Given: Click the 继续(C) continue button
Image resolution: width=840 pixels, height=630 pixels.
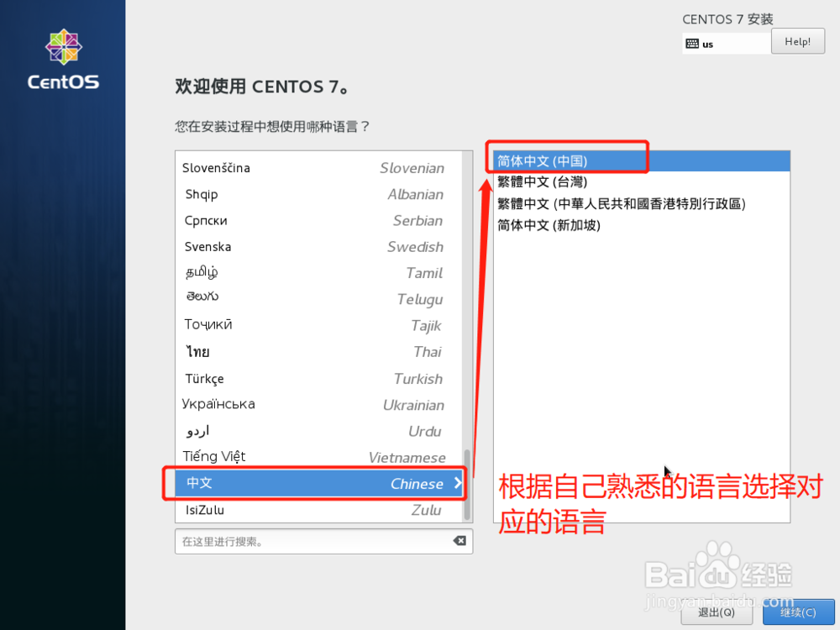Looking at the screenshot, I should pyautogui.click(x=798, y=612).
